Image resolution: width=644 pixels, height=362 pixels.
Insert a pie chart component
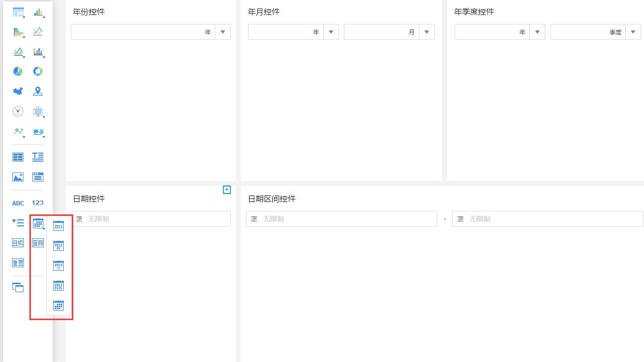pyautogui.click(x=18, y=71)
